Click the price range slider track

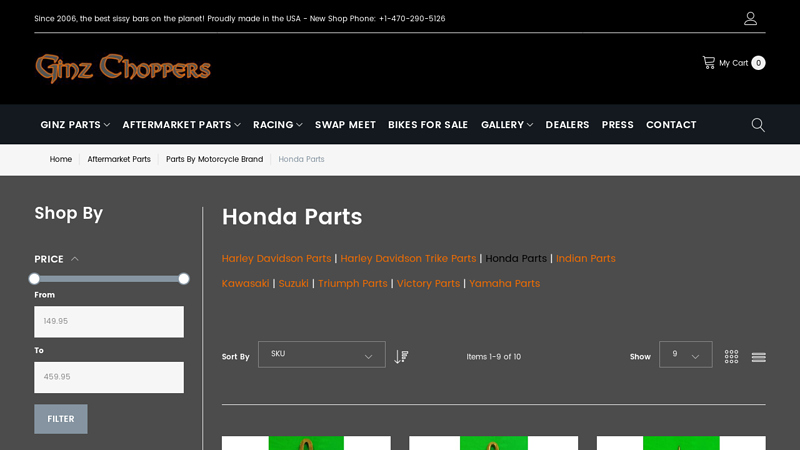click(109, 279)
